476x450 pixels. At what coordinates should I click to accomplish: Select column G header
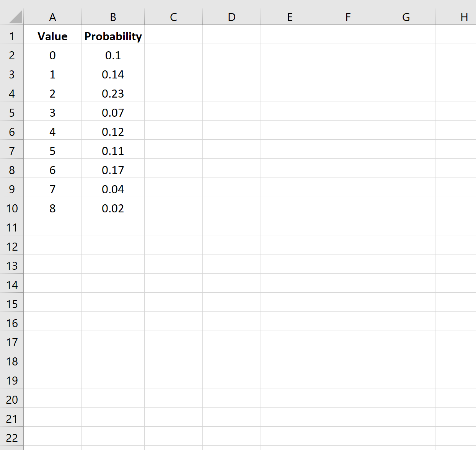point(406,17)
